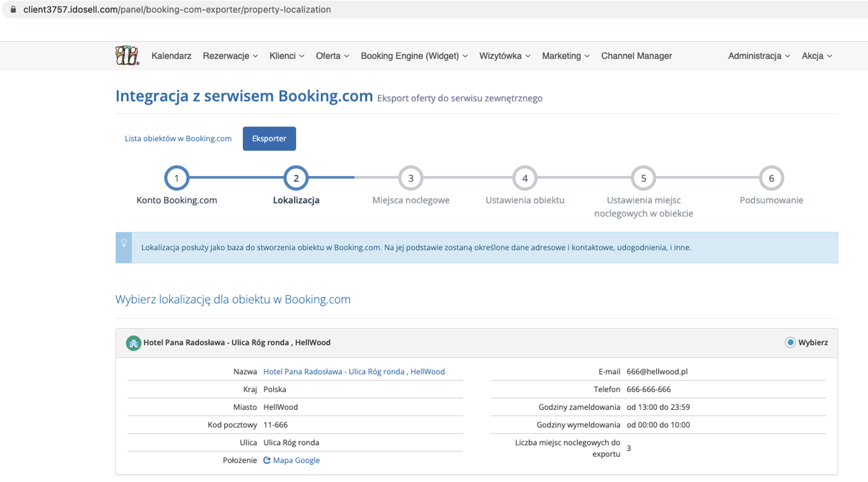Open the Administracja dropdown
868x482 pixels.
coord(759,56)
